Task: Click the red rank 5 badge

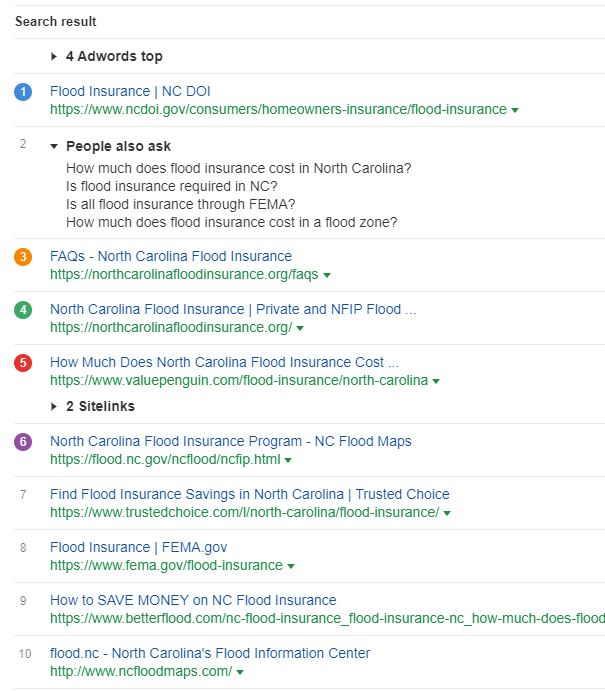Action: (23, 363)
